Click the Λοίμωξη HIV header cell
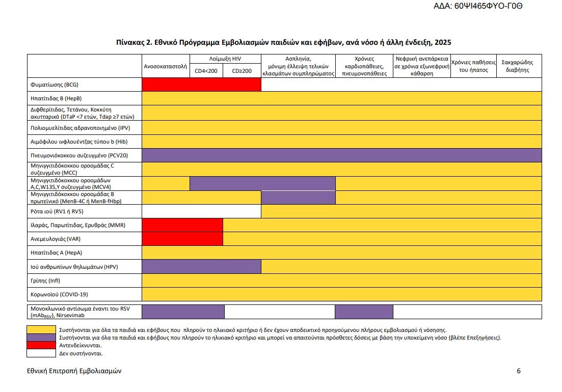This screenshot has height=392, width=562. (225, 59)
